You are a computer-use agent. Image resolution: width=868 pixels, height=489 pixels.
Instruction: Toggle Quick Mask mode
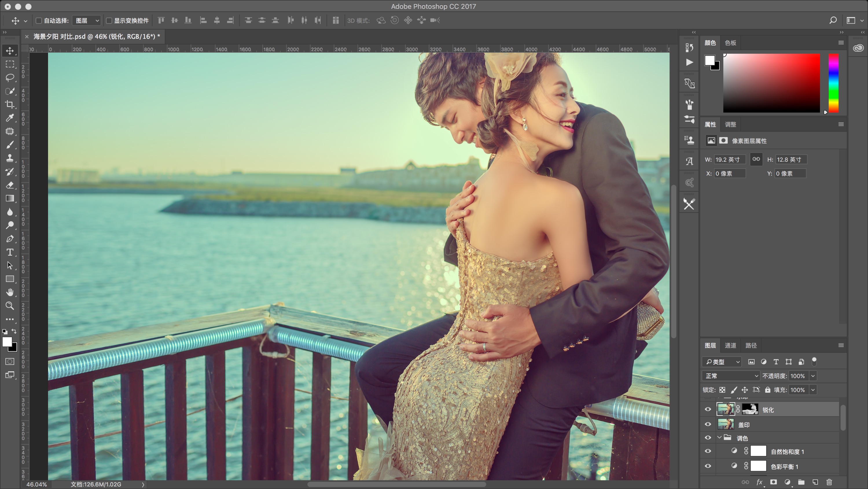10,362
